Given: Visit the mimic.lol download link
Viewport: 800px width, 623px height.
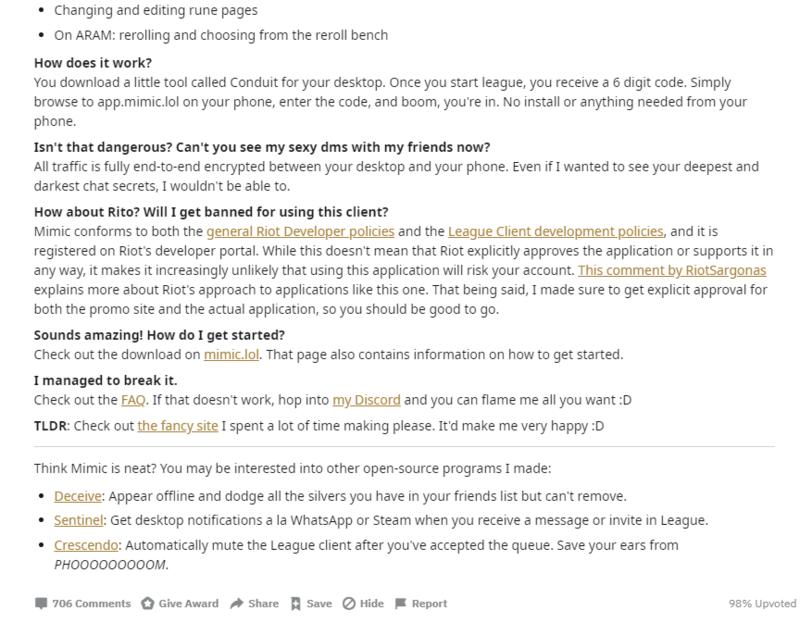Looking at the screenshot, I should [x=231, y=354].
